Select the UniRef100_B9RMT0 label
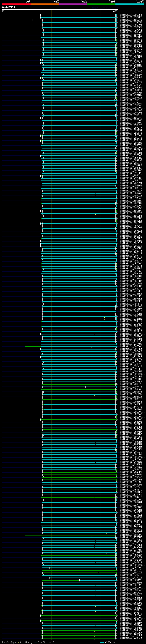Image resolution: width=146 pixels, height=644 pixels. point(131,213)
